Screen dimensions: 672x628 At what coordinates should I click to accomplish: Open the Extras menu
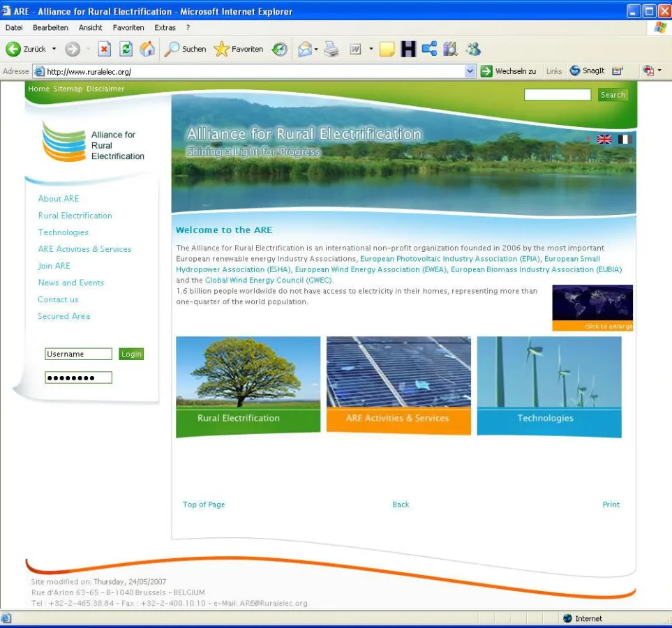click(165, 27)
